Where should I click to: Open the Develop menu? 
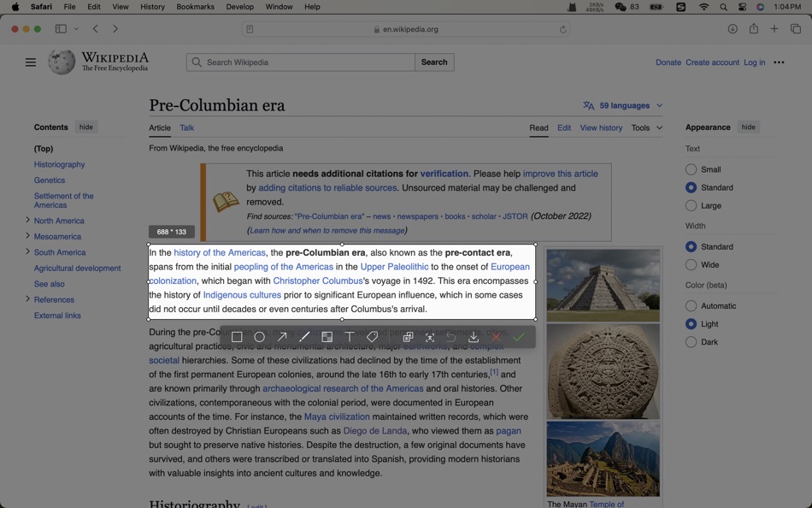[240, 7]
